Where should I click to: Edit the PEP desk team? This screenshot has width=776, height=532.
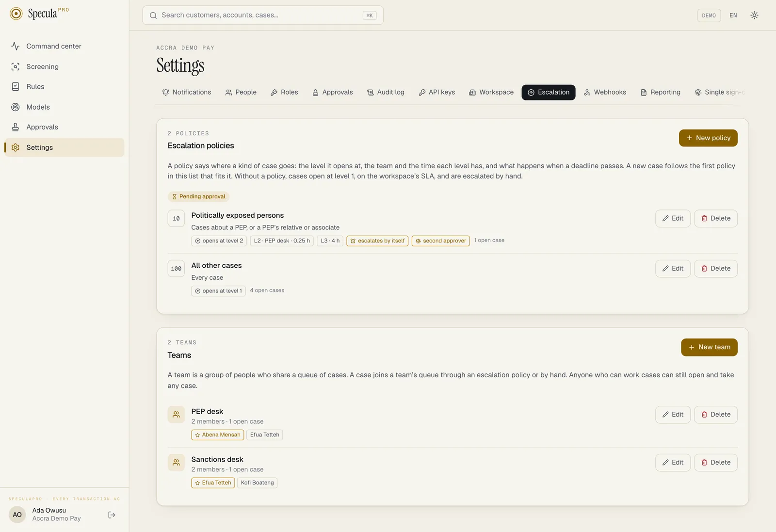tap(673, 415)
